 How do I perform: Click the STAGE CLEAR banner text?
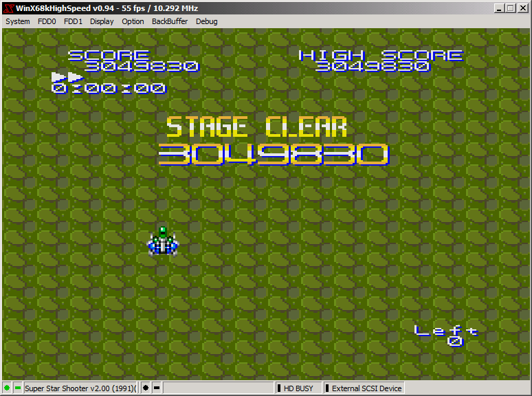point(257,126)
